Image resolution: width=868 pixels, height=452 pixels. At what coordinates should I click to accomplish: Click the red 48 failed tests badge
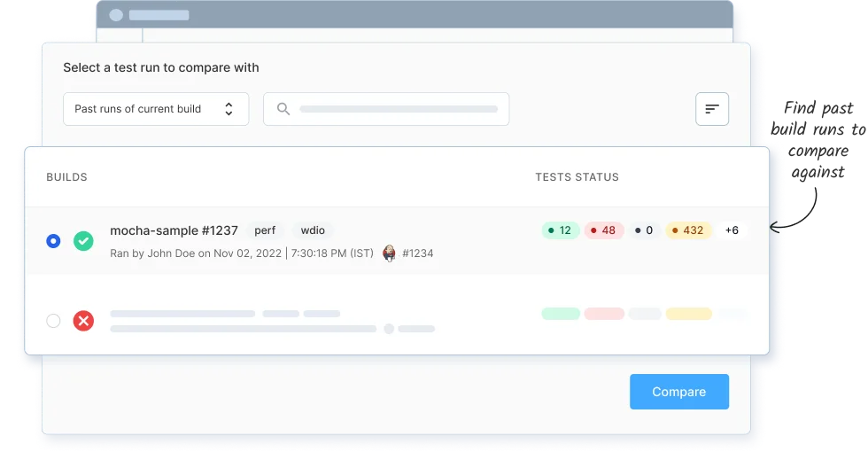(x=604, y=230)
